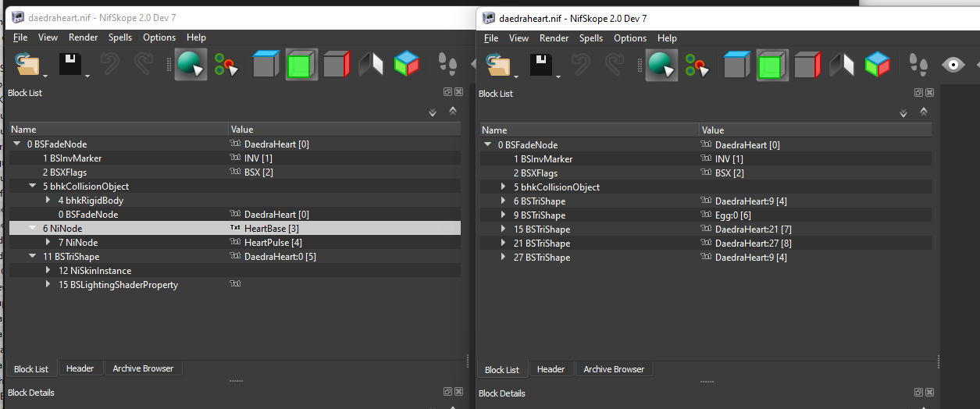The height and width of the screenshot is (409, 980).
Task: Expand 5 bhkCollisionObject in right window
Action: click(x=504, y=187)
